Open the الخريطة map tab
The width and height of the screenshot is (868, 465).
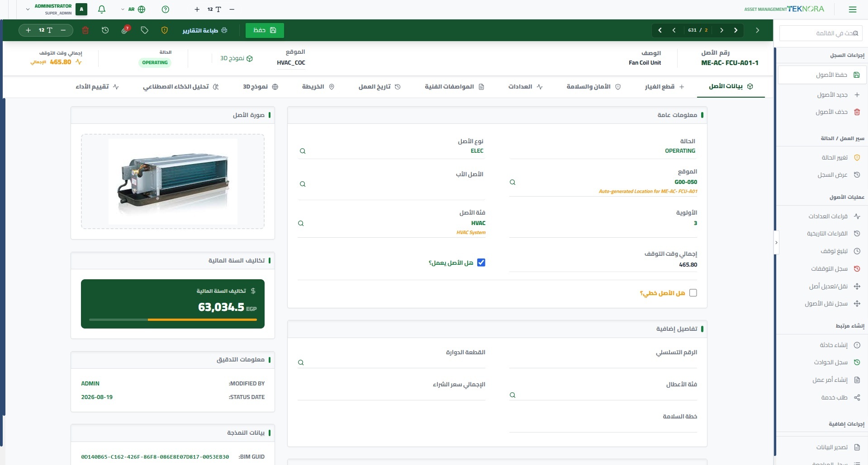[318, 86]
